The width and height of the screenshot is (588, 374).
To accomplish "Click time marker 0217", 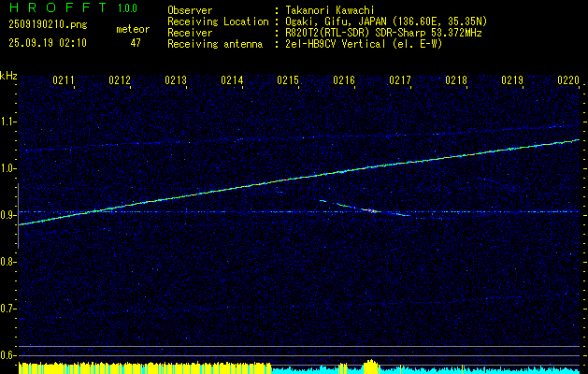I will (400, 80).
